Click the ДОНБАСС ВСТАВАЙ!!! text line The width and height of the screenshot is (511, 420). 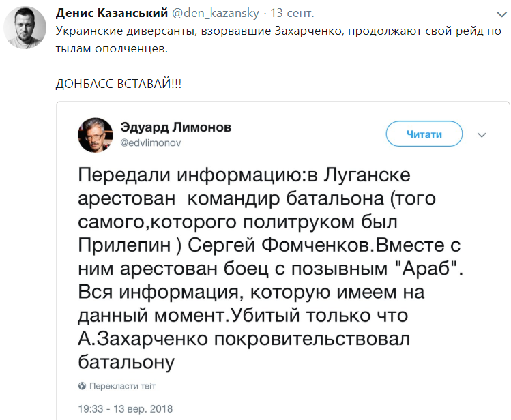coord(118,84)
